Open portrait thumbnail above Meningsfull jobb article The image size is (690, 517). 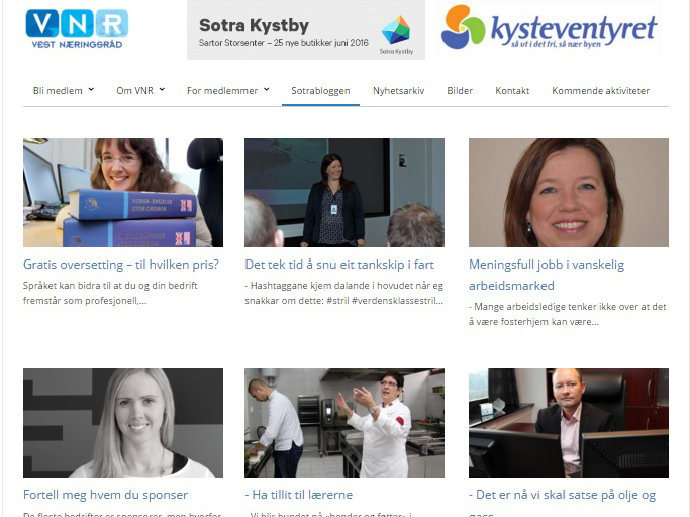click(x=569, y=192)
